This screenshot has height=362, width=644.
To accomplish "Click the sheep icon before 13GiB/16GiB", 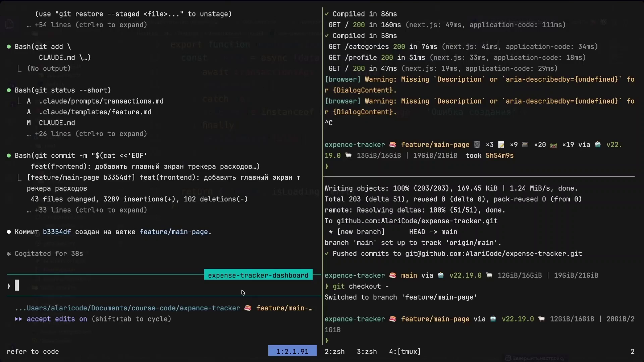I will (x=348, y=156).
